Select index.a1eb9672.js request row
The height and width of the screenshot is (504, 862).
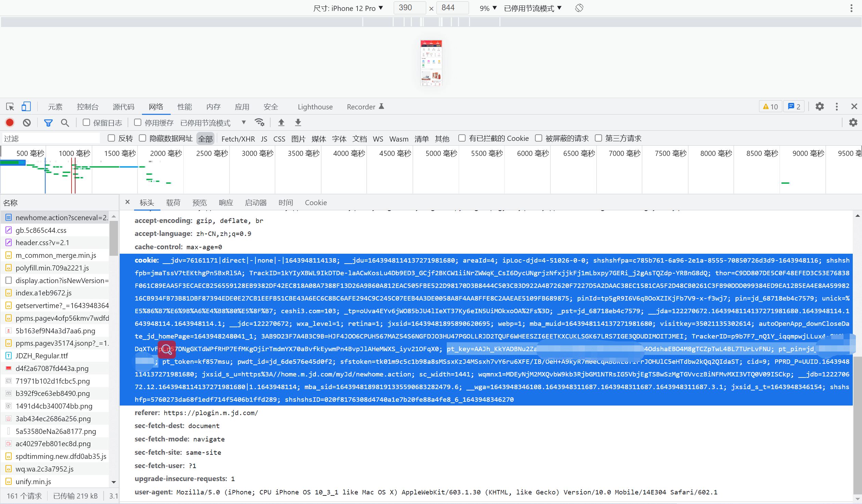[55, 293]
